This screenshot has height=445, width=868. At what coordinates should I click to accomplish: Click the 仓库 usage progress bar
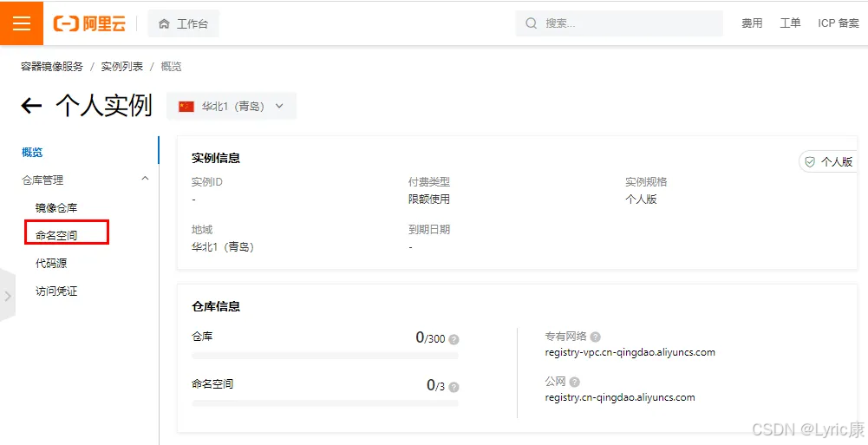coord(325,356)
